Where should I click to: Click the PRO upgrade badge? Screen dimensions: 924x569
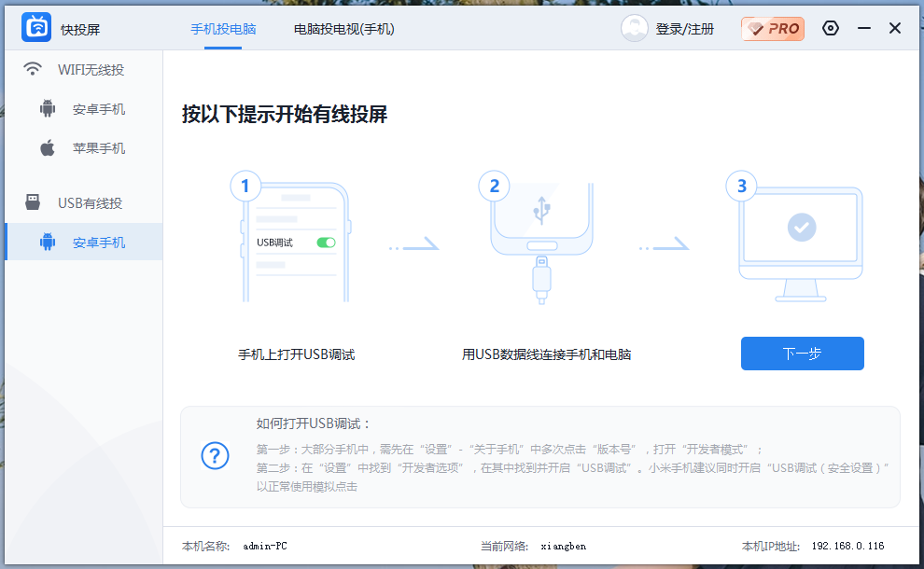click(x=773, y=28)
